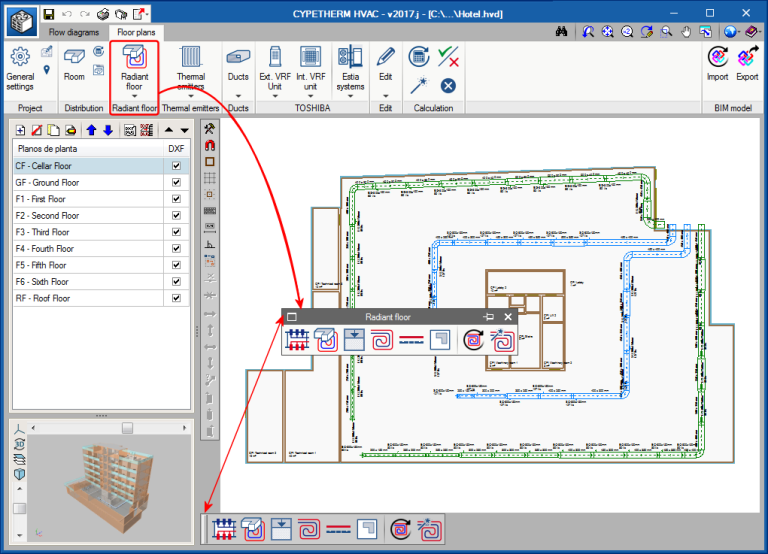The image size is (768, 554).
Task: Click the hammer tools icon in vertical toolbar
Action: pos(210,129)
